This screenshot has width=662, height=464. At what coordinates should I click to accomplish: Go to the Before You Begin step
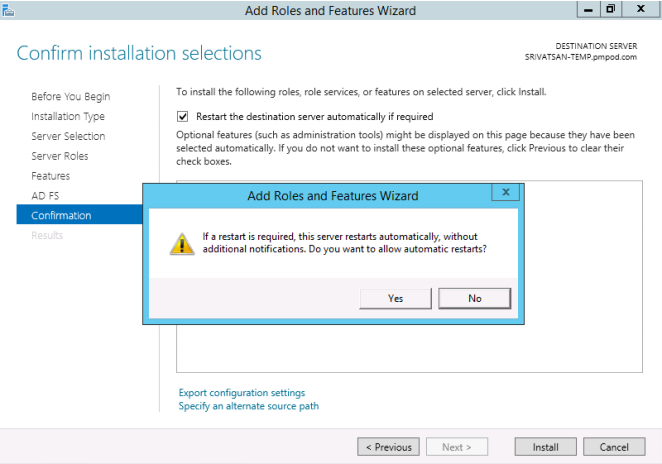(71, 97)
